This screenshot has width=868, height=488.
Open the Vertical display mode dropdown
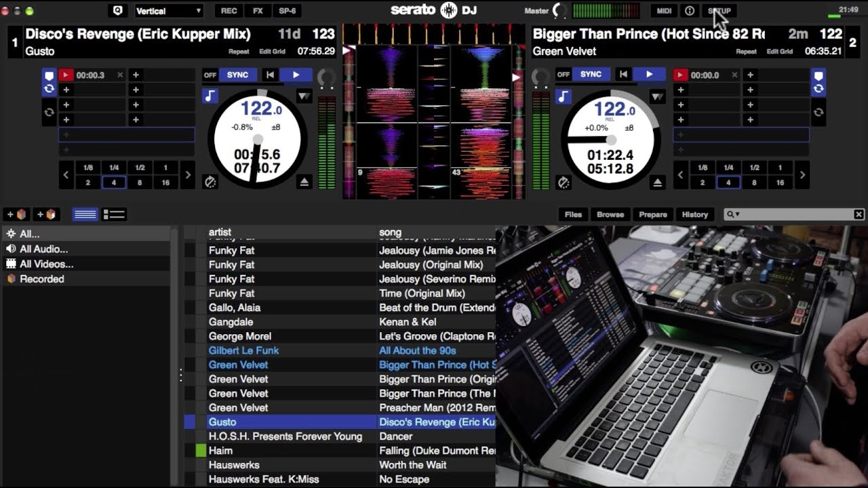169,11
